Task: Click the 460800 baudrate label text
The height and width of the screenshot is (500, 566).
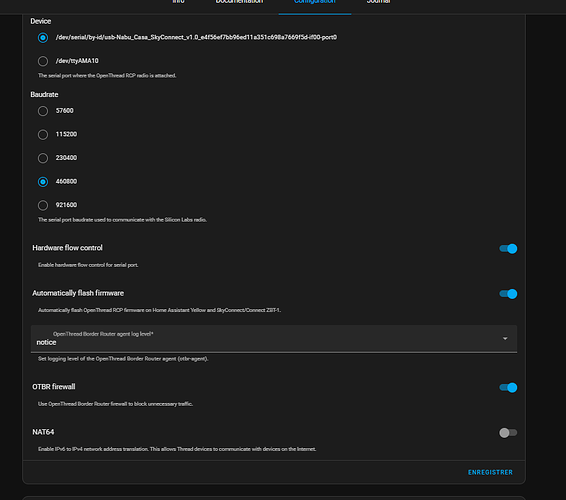Action: [x=66, y=181]
